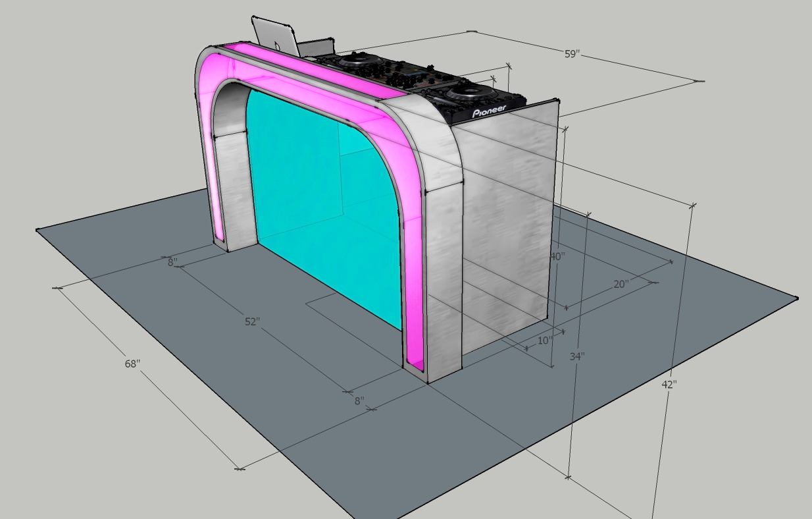Click the 20" dimension label

click(621, 285)
